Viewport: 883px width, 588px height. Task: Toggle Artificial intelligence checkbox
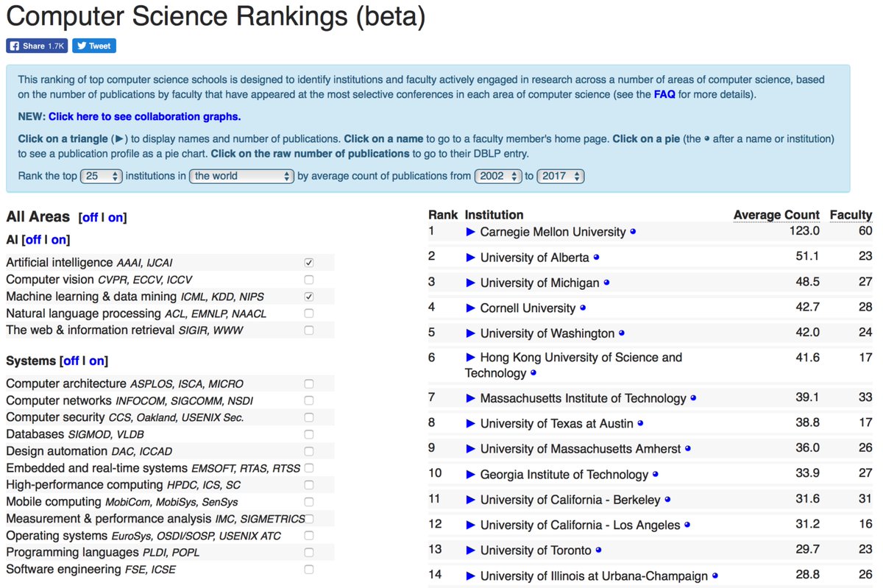click(309, 263)
